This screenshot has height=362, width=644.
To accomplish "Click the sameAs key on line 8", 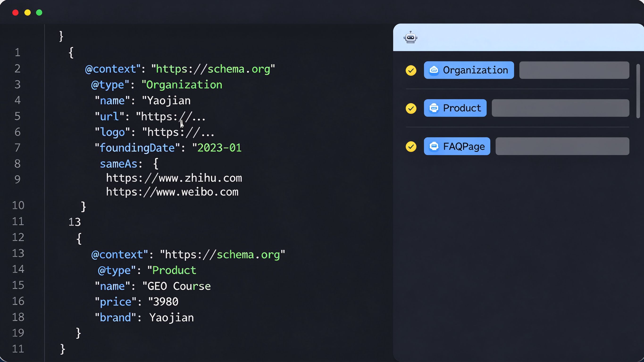I will [118, 164].
